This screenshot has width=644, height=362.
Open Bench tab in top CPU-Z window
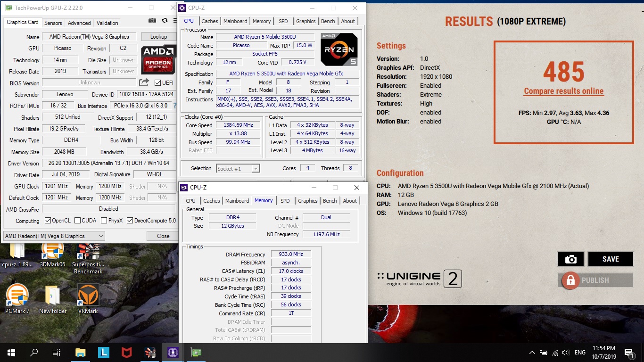click(328, 21)
